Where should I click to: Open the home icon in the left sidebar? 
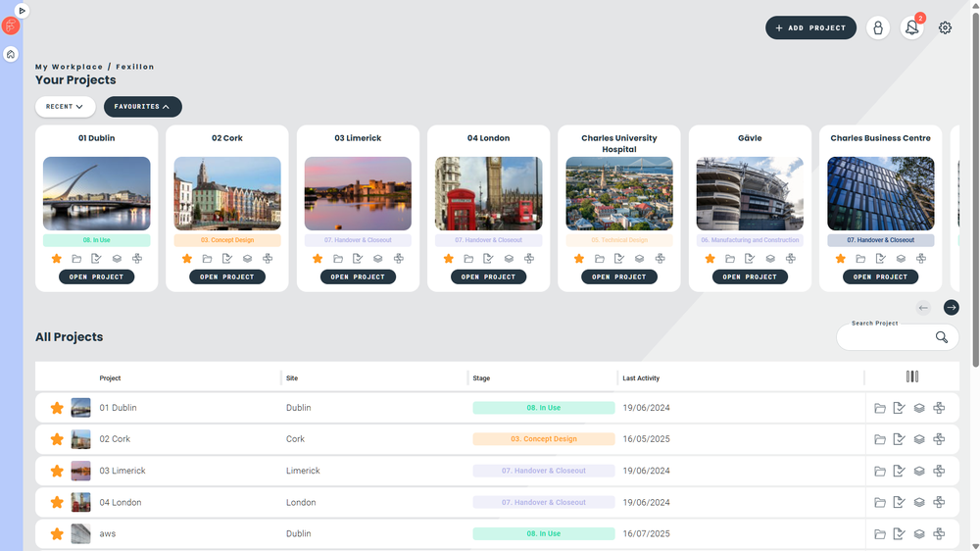tap(11, 54)
